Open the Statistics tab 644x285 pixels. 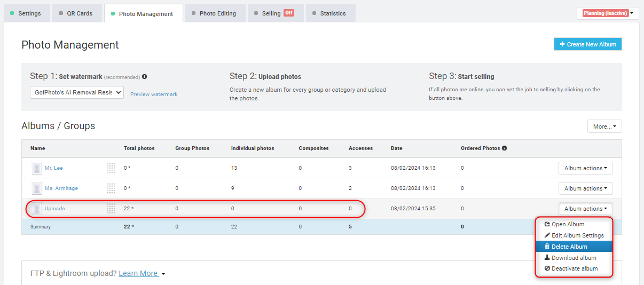(x=330, y=13)
